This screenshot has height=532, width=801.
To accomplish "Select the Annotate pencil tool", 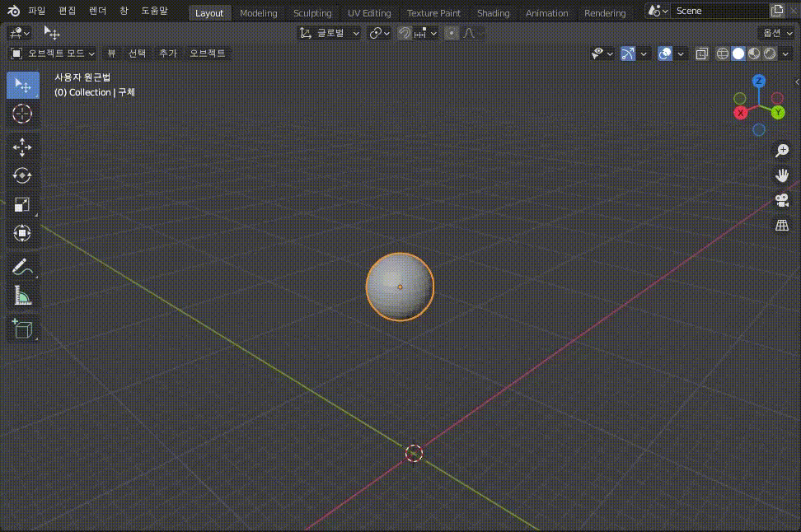I will 22,267.
